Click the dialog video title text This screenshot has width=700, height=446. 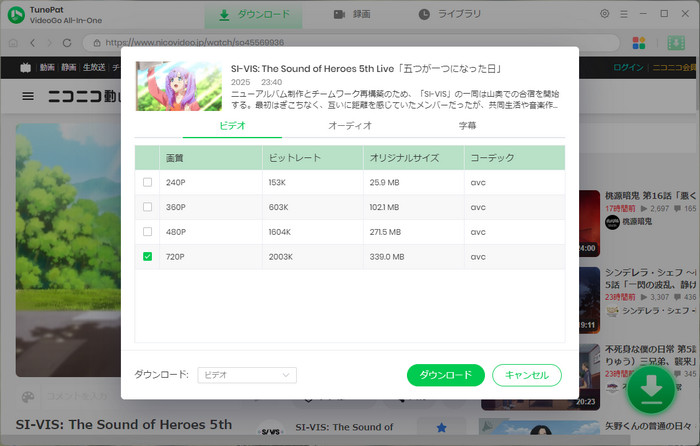[367, 69]
